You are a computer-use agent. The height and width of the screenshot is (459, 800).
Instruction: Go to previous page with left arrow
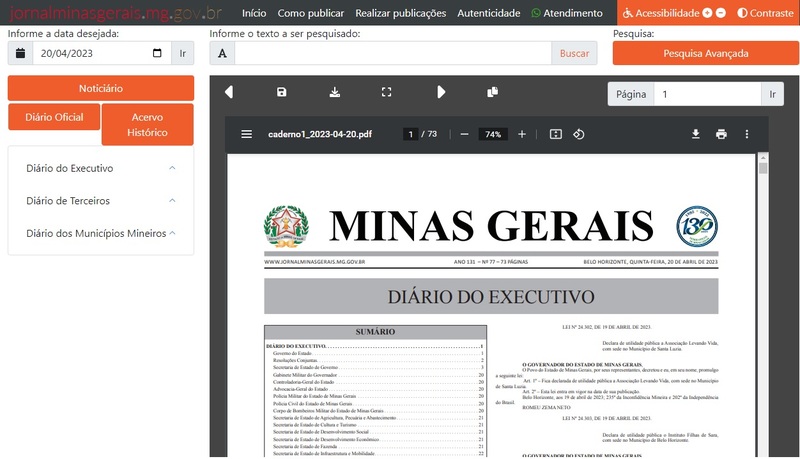229,92
